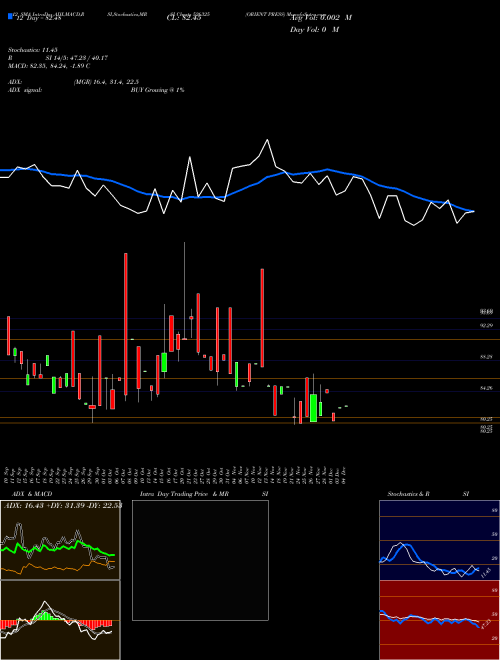Click the large green candle body near chart end
The width and height of the screenshot is (500, 660).
tap(313, 408)
